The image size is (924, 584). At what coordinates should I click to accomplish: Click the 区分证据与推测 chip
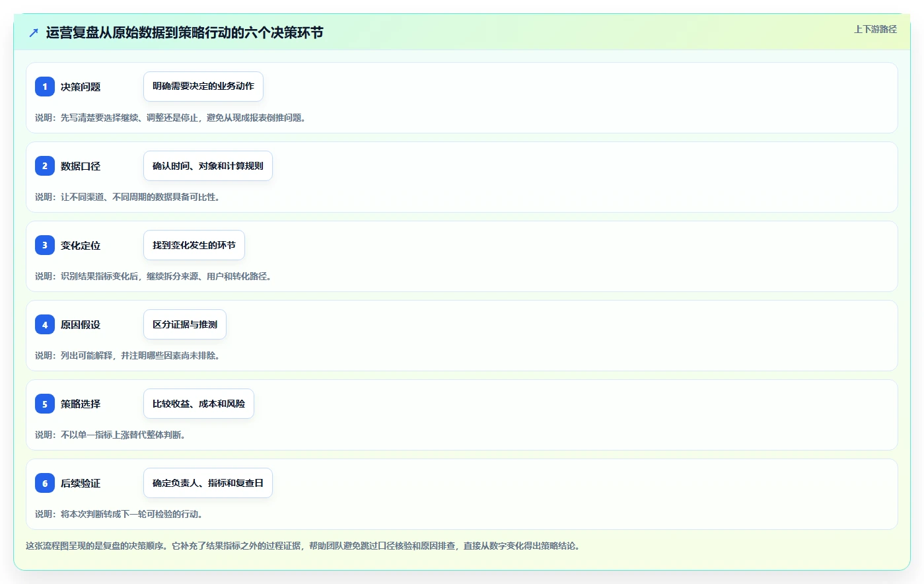(x=185, y=324)
